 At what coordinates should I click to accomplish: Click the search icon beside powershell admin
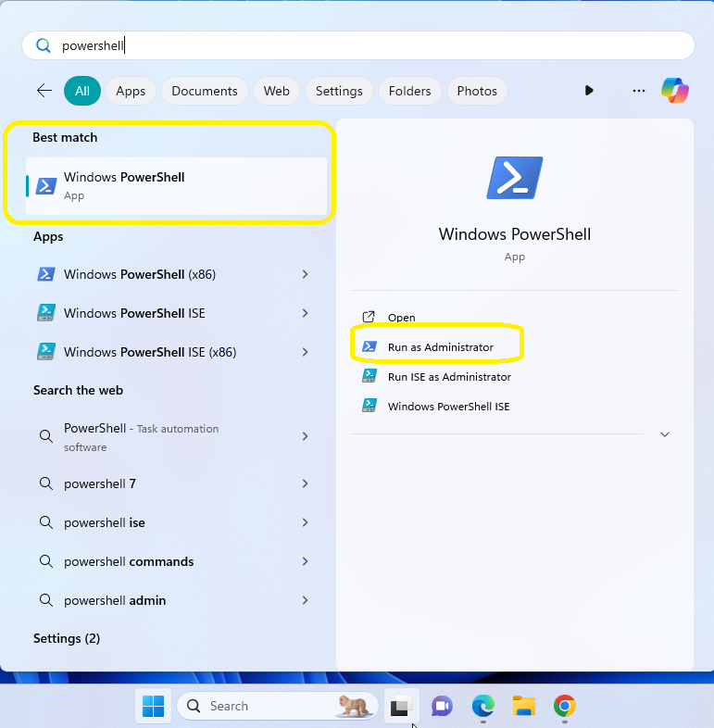[x=45, y=600]
